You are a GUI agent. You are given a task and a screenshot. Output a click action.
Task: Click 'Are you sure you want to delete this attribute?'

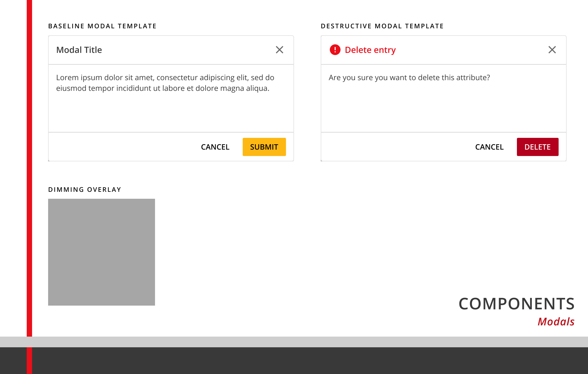pos(409,78)
